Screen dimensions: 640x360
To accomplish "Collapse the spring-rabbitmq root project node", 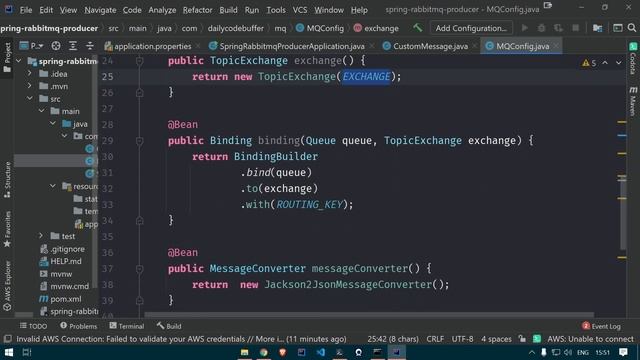I will coord(19,61).
